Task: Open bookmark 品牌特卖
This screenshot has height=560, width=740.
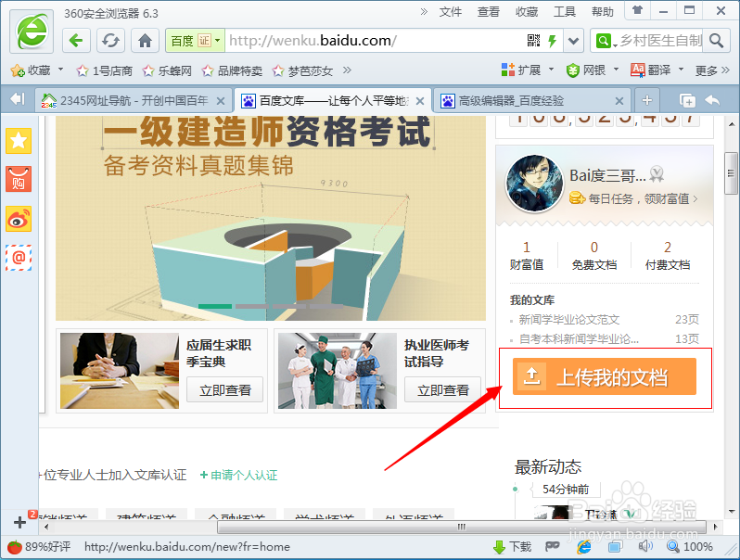Action: (232, 70)
